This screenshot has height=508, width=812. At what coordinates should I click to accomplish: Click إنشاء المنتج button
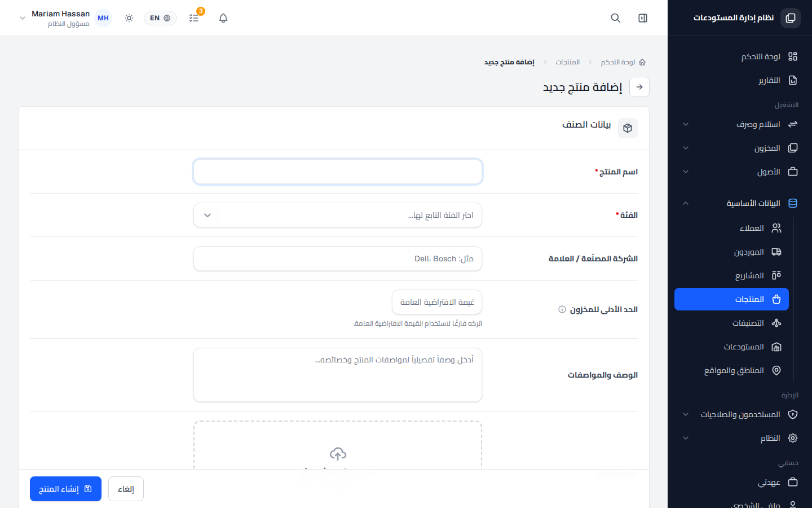[x=65, y=489]
